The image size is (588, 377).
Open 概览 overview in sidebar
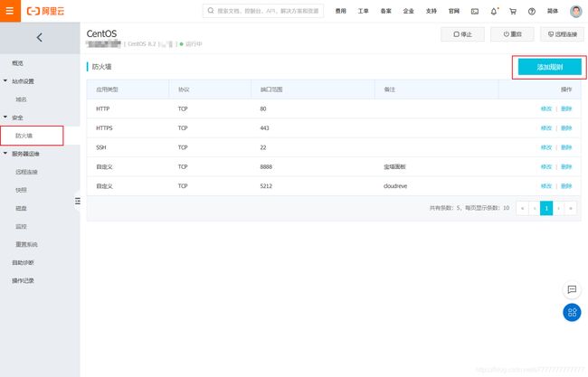pos(17,63)
